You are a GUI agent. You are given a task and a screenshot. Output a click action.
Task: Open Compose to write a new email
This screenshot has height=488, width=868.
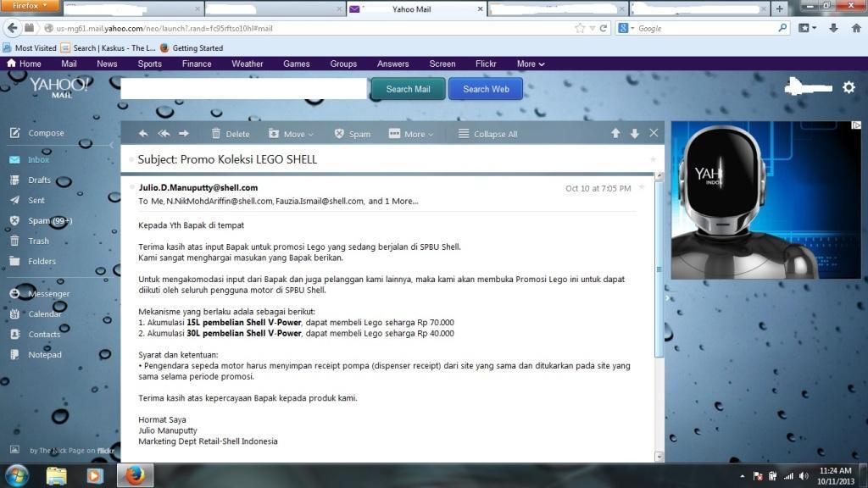pos(46,133)
